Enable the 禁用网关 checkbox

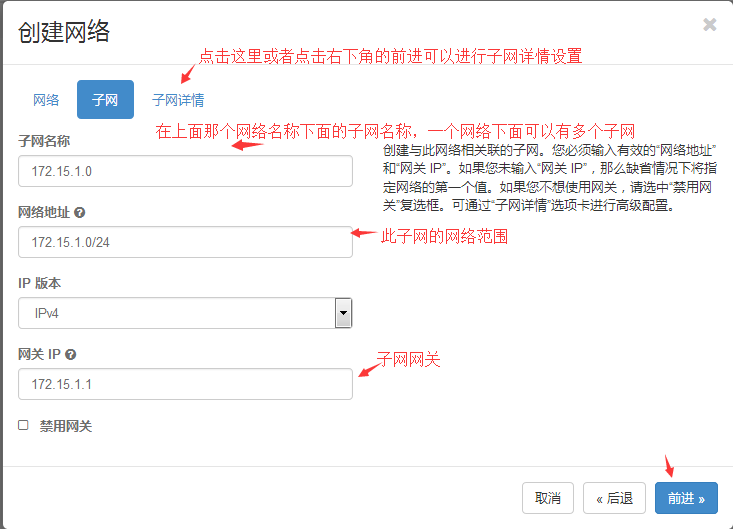pyautogui.click(x=24, y=425)
